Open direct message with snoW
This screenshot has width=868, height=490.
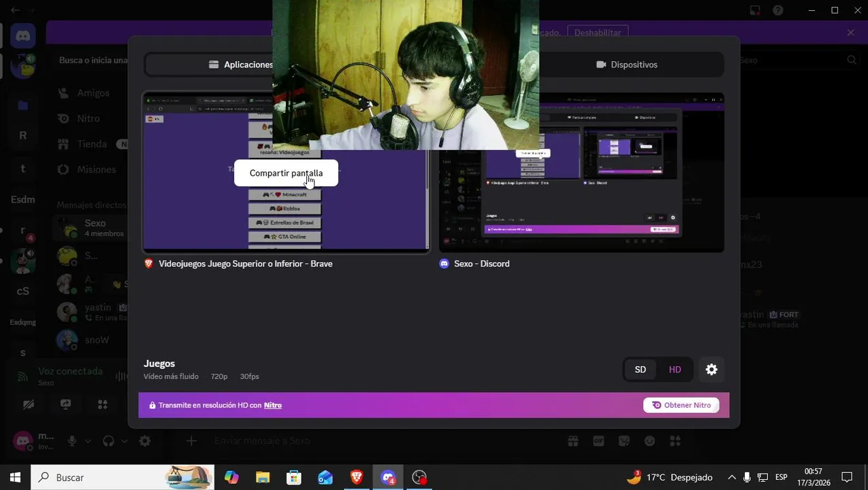[91, 340]
